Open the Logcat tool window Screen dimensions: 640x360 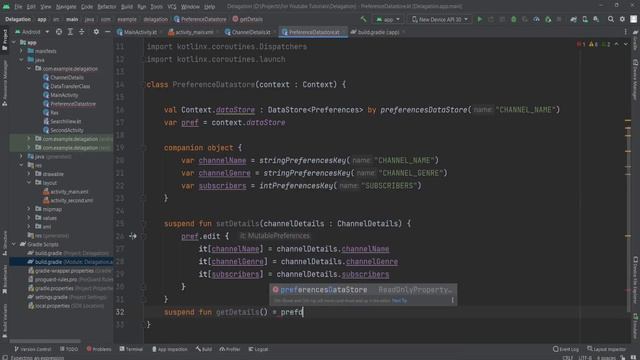click(x=258, y=349)
